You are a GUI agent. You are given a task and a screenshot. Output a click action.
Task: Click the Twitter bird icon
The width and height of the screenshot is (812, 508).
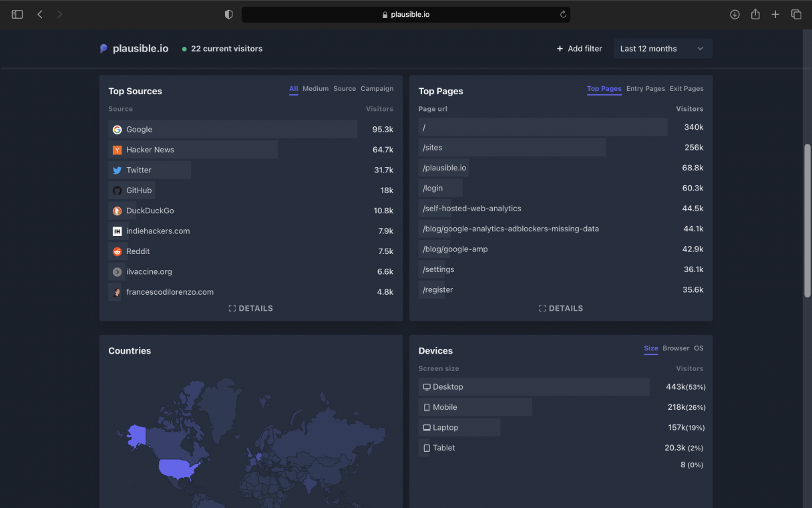coord(117,170)
